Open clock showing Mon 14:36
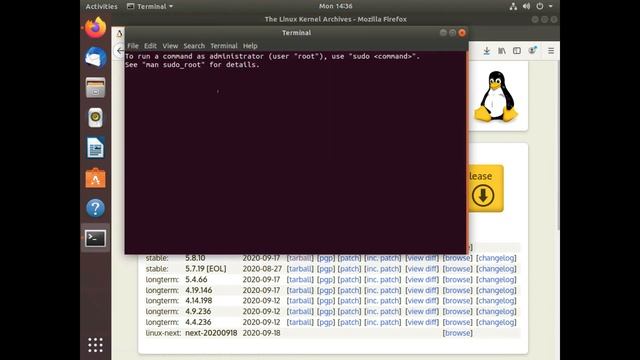 pyautogui.click(x=336, y=6)
